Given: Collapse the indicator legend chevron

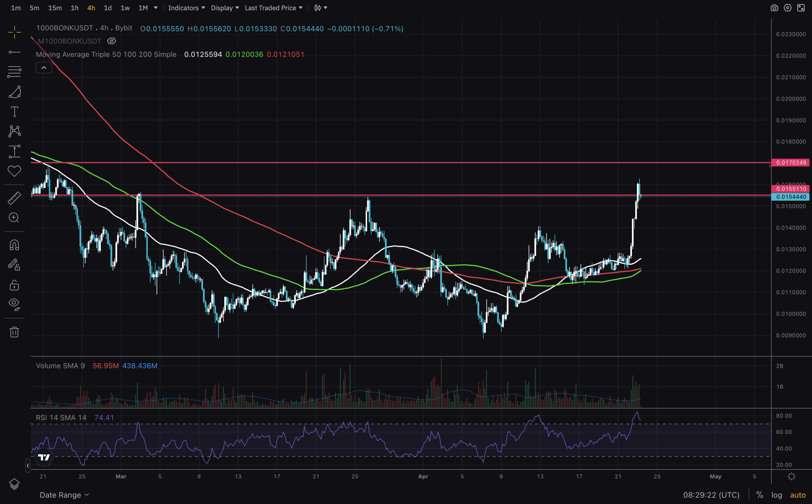Looking at the screenshot, I should pyautogui.click(x=44, y=68).
